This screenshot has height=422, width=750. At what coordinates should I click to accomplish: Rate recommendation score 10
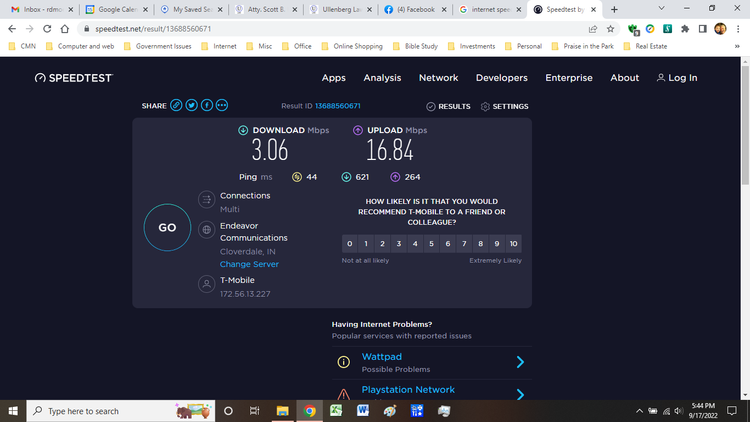(x=513, y=244)
